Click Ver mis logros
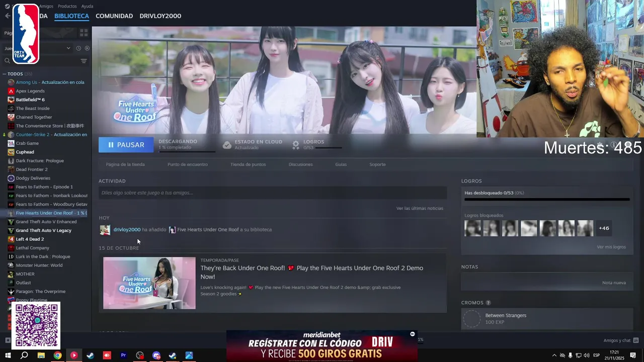 tap(611, 247)
